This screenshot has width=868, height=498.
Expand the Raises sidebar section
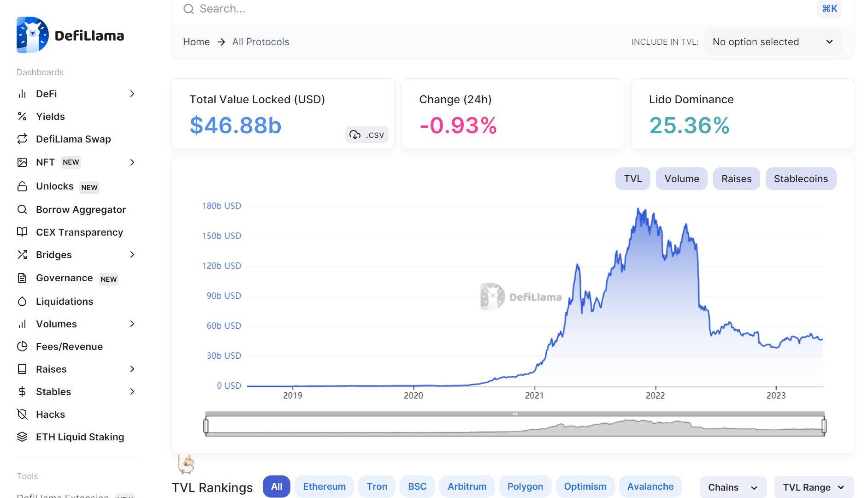[x=132, y=369]
